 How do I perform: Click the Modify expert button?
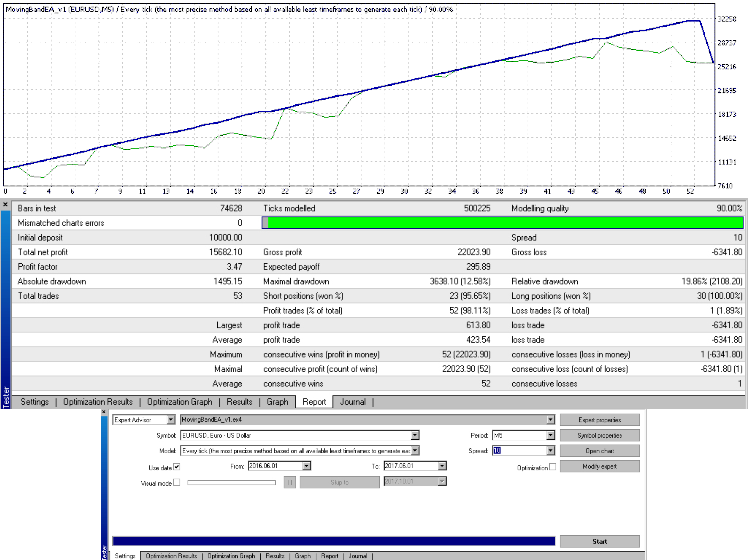(x=599, y=466)
